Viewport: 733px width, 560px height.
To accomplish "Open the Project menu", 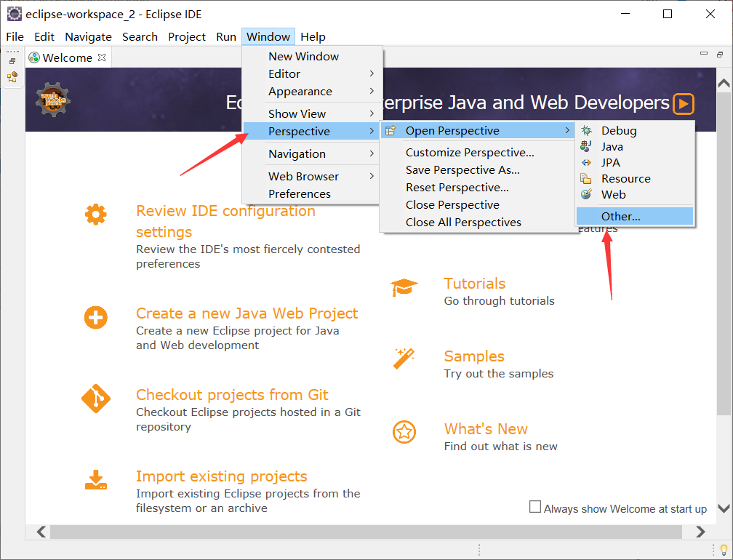I will 186,37.
